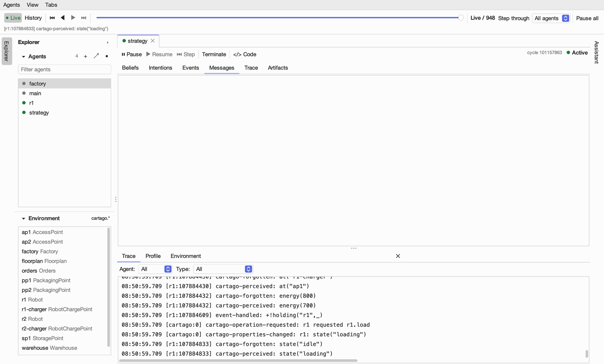Open the Type filter dropdown
The height and width of the screenshot is (364, 604).
click(x=223, y=269)
